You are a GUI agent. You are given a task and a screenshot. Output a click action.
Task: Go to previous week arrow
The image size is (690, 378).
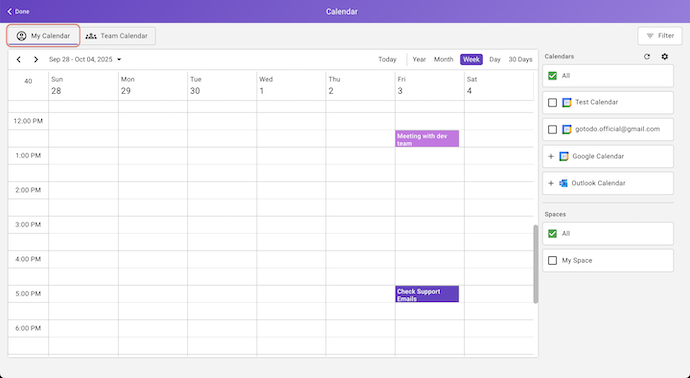click(18, 59)
